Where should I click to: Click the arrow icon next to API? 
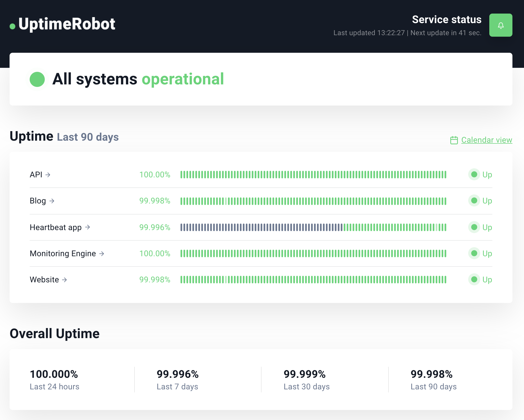coord(48,175)
